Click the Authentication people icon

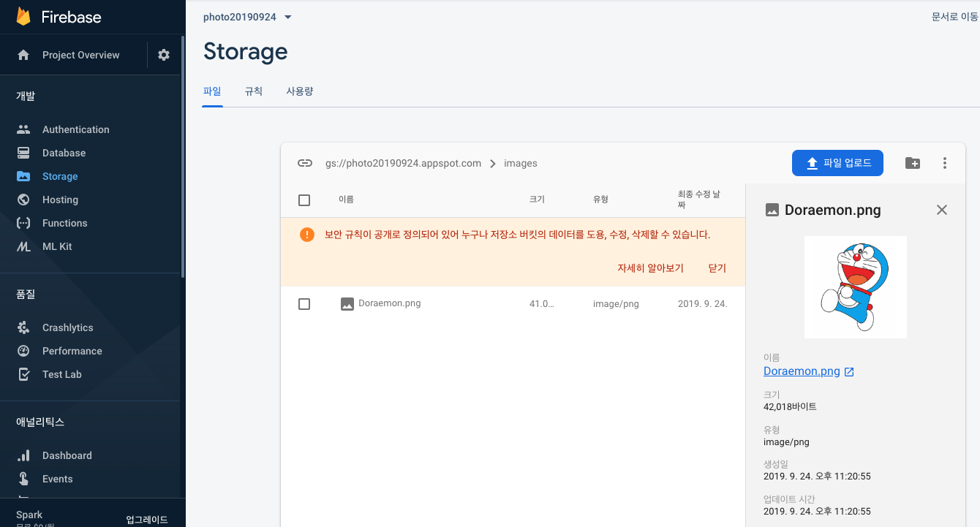(x=23, y=129)
